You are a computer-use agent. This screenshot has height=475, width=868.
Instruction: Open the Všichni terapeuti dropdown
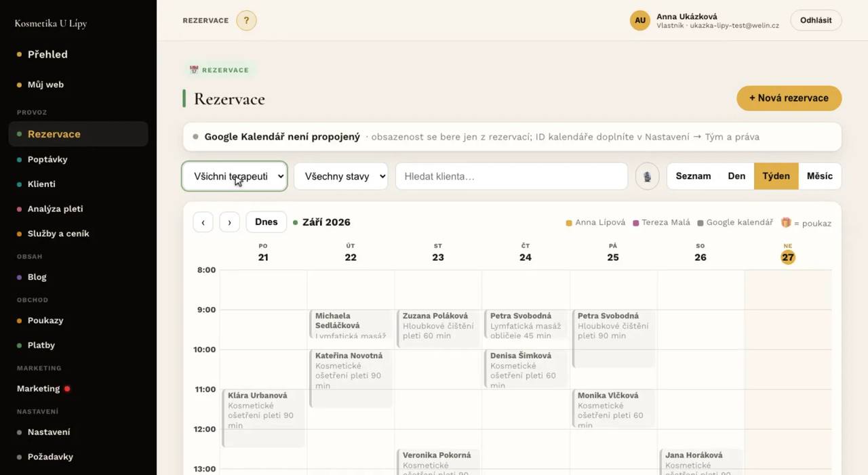(x=235, y=176)
